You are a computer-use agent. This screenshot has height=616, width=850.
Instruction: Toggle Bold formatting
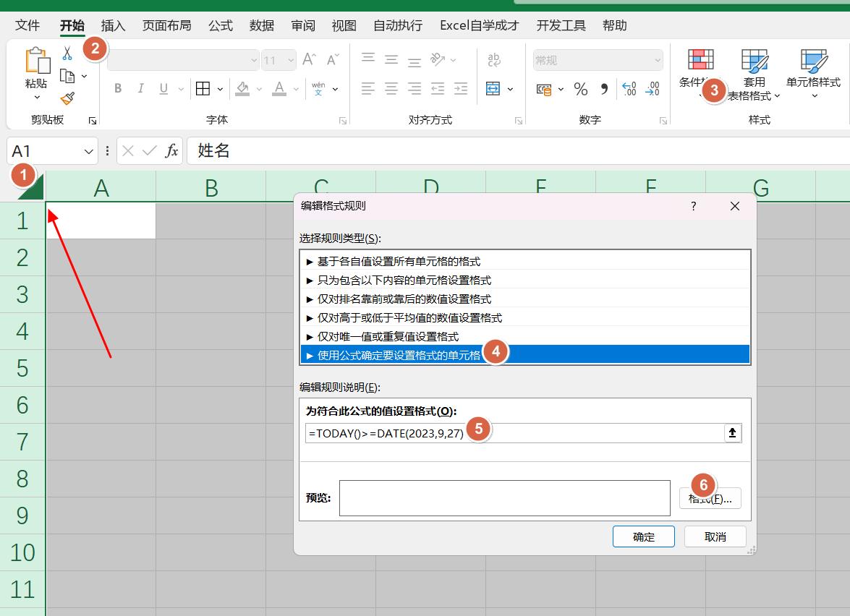[118, 88]
